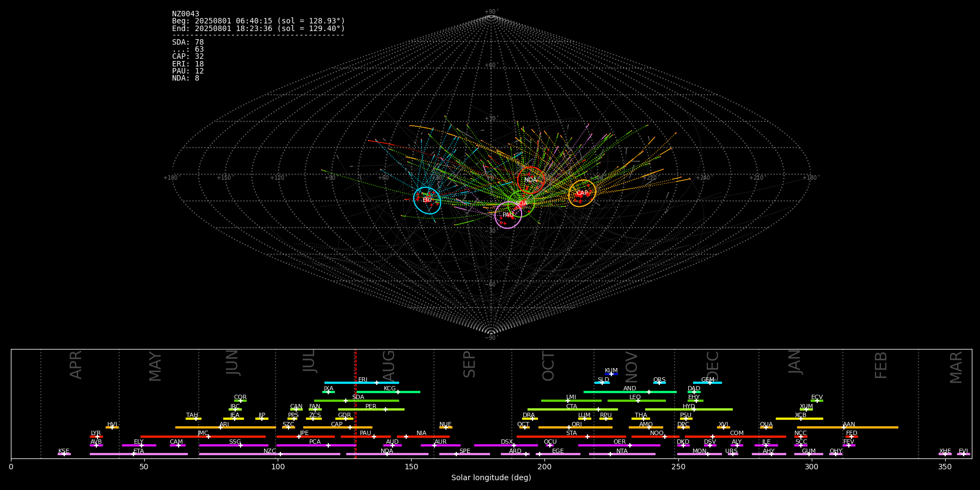Click the JXA shower bar
This screenshot has width=980, height=490.
pos(328,392)
